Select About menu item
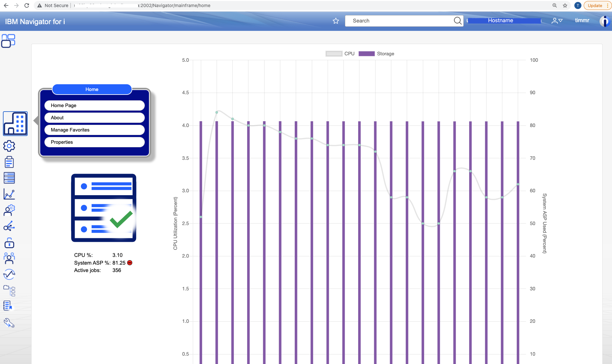The height and width of the screenshot is (364, 612). (x=95, y=118)
